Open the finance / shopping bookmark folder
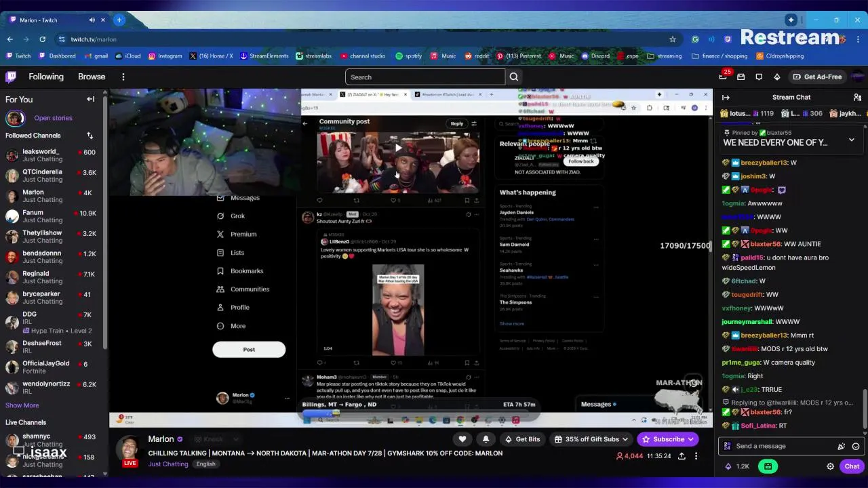The image size is (868, 488). [x=719, y=56]
